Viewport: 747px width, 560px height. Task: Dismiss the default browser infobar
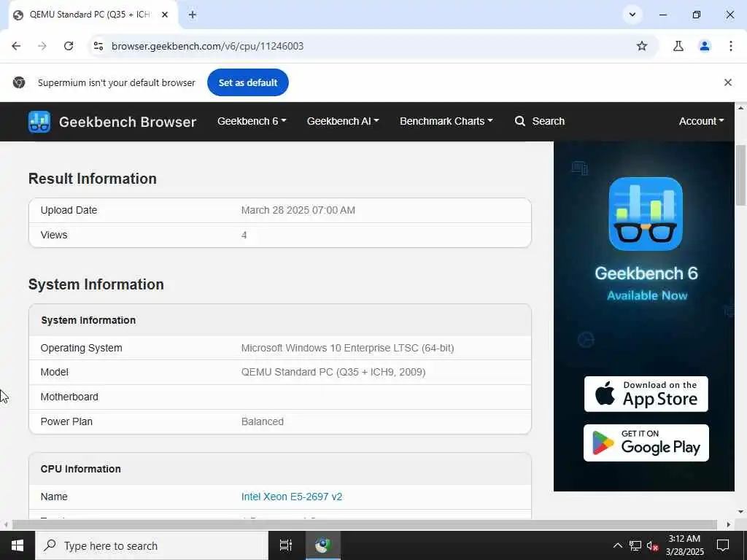click(728, 82)
